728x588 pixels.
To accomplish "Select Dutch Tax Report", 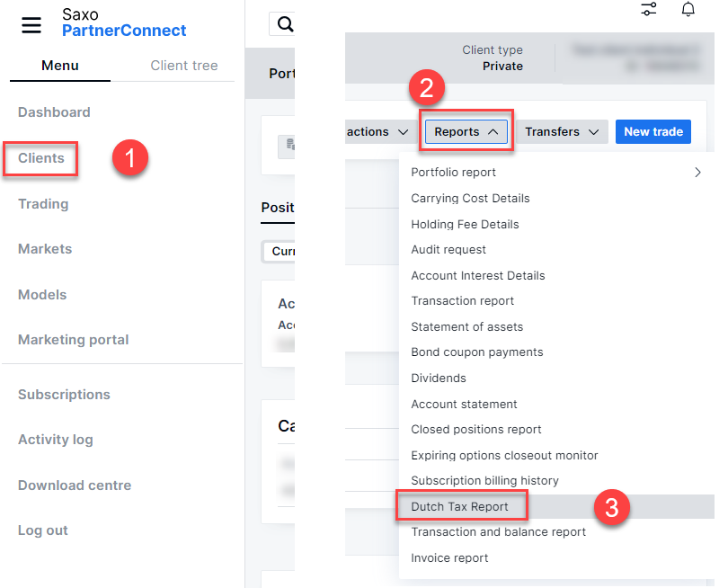I will click(459, 507).
